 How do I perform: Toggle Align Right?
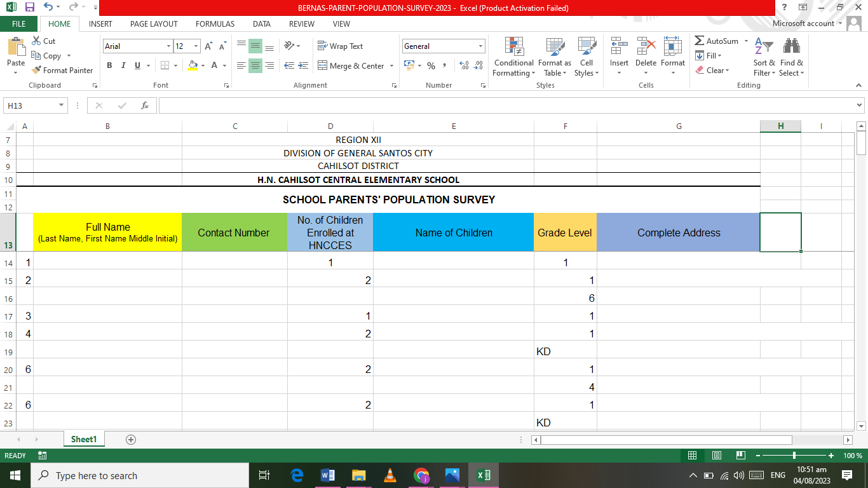pyautogui.click(x=269, y=65)
